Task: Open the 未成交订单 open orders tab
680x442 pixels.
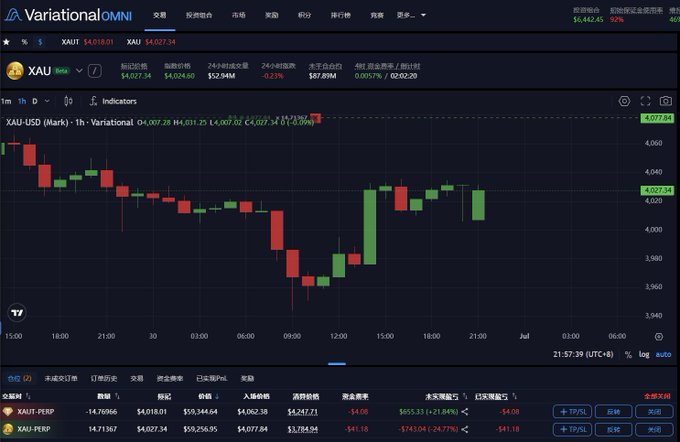Action: tap(61, 379)
